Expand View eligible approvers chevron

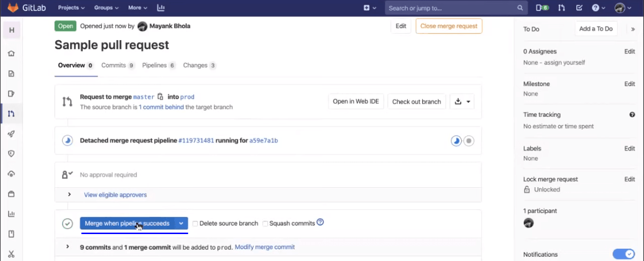pyautogui.click(x=70, y=194)
